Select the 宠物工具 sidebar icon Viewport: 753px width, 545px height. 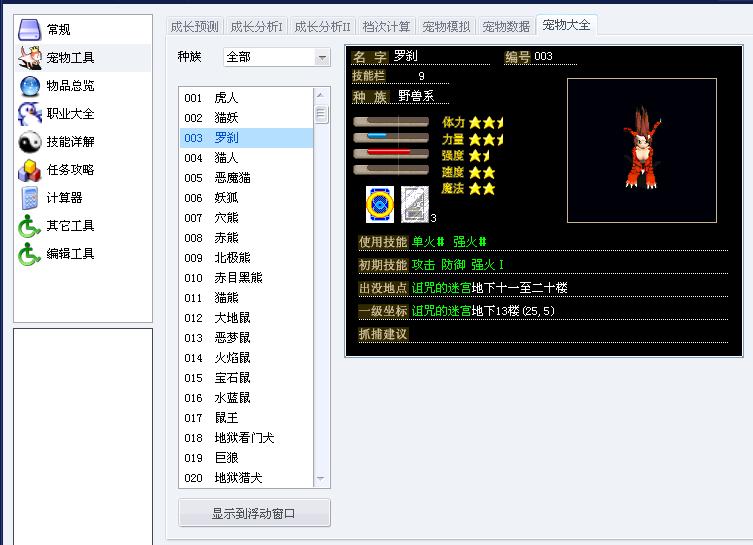30,58
